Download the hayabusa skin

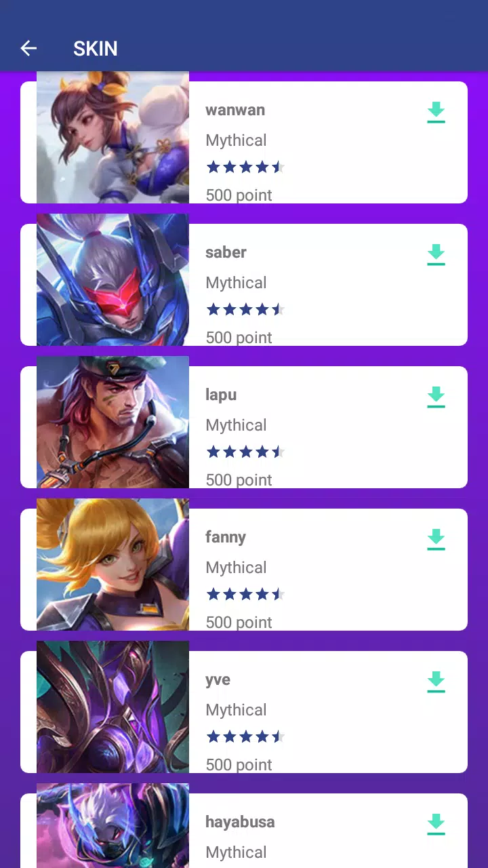(436, 825)
